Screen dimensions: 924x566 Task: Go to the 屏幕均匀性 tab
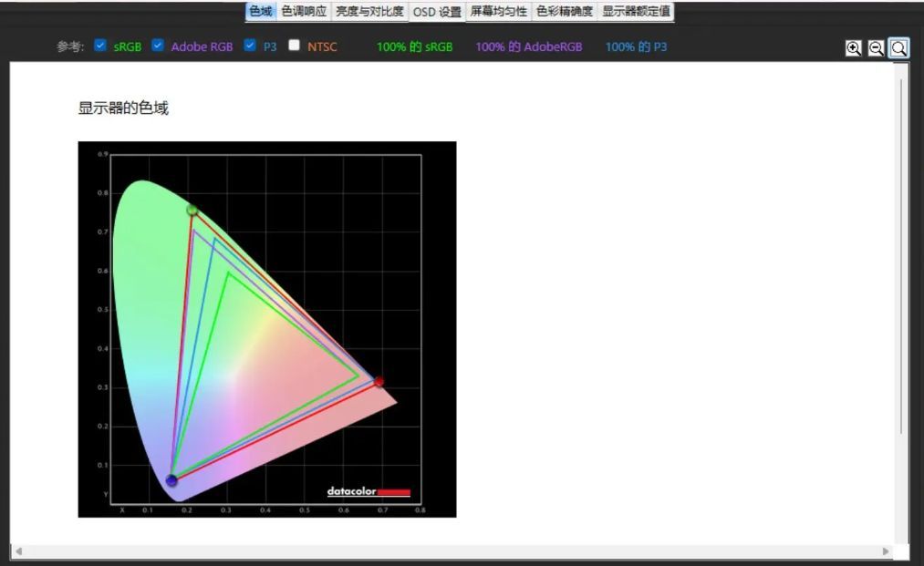498,12
